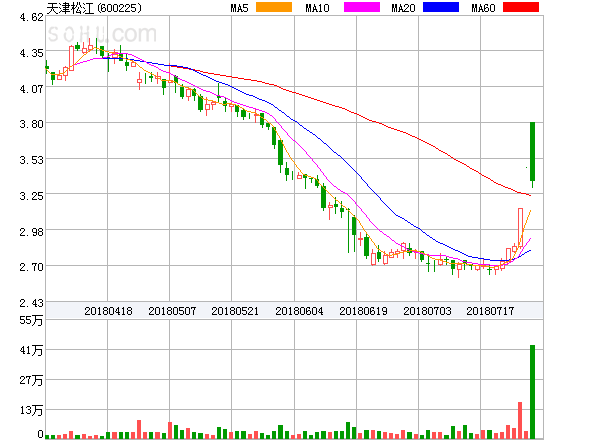Click the tallest green volume bar

tap(532, 392)
